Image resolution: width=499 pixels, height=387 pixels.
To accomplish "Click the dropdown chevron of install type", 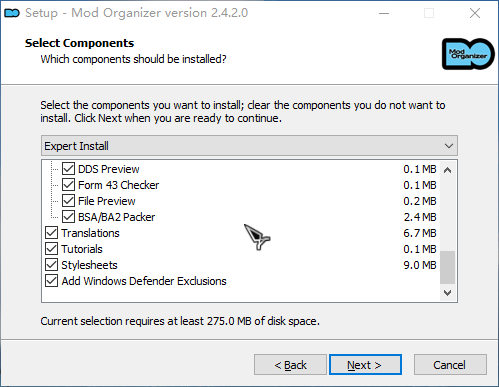I will coord(449,146).
